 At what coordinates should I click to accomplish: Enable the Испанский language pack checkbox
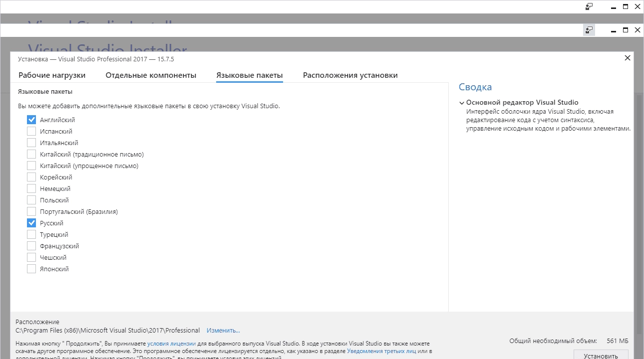(x=31, y=131)
